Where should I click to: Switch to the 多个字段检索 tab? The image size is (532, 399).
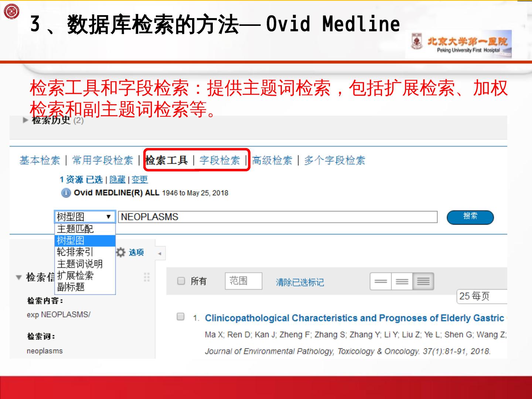(x=335, y=160)
